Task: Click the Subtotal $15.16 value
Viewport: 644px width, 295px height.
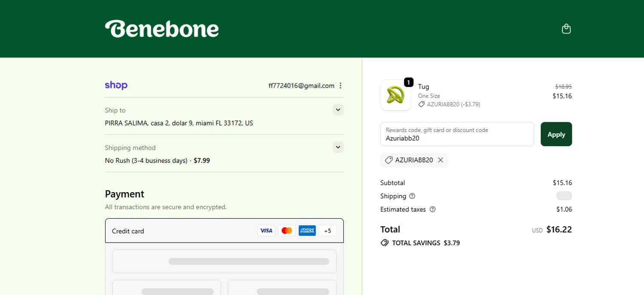Action: (x=562, y=183)
